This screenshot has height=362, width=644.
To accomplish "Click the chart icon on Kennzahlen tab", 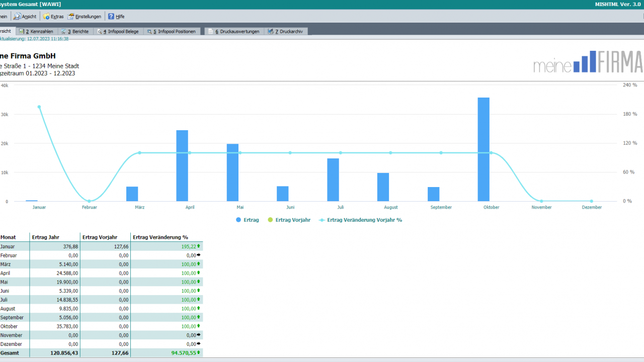I will [x=22, y=31].
